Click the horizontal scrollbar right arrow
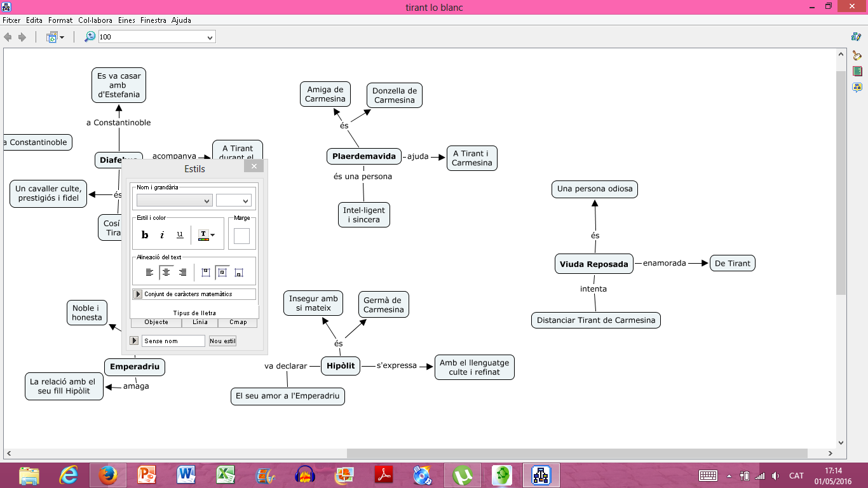The width and height of the screenshot is (868, 488). [830, 453]
